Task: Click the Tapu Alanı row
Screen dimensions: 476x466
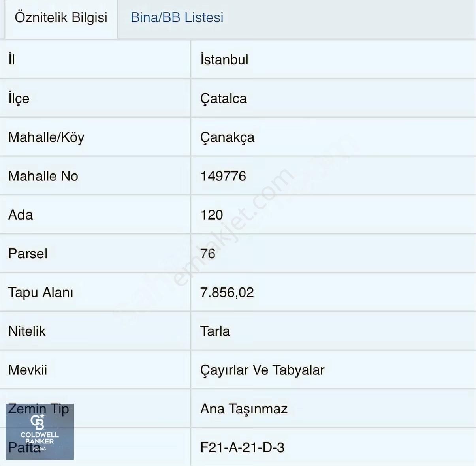Action: point(41,293)
